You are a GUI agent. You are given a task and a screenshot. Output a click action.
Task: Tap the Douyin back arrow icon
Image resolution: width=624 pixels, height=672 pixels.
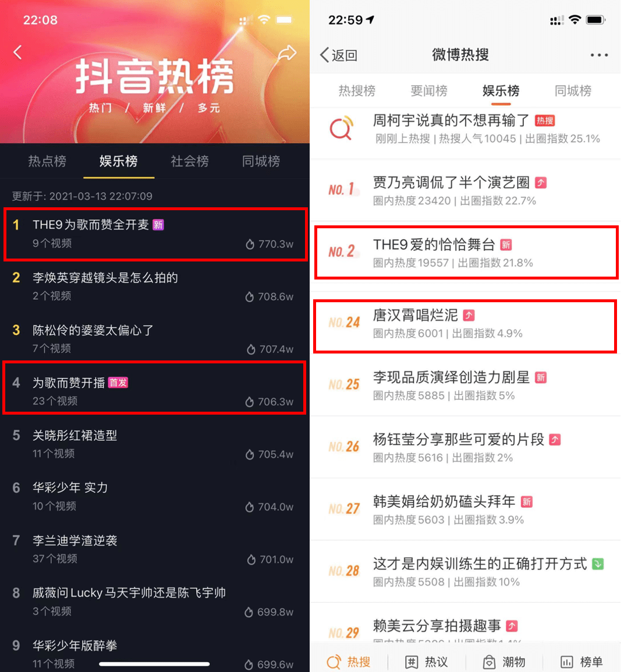click(17, 52)
